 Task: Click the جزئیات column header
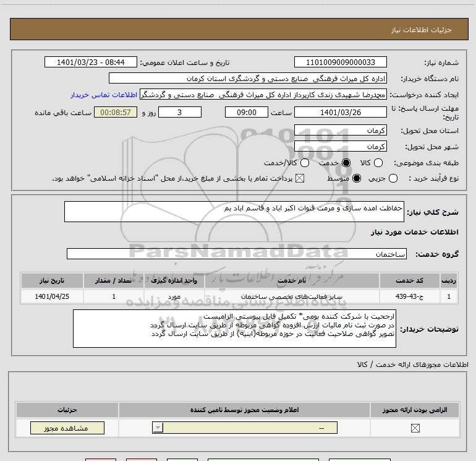tap(67, 410)
